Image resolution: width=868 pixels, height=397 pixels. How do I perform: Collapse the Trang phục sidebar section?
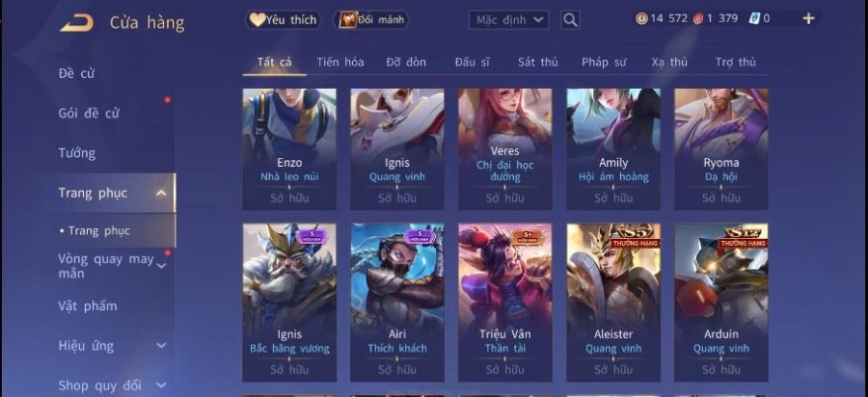(x=162, y=193)
